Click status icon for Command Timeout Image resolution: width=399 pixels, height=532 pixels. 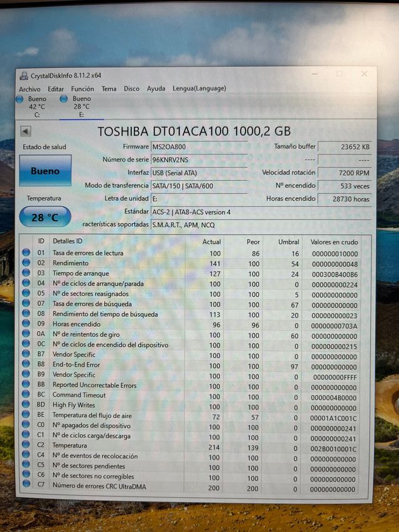(26, 394)
